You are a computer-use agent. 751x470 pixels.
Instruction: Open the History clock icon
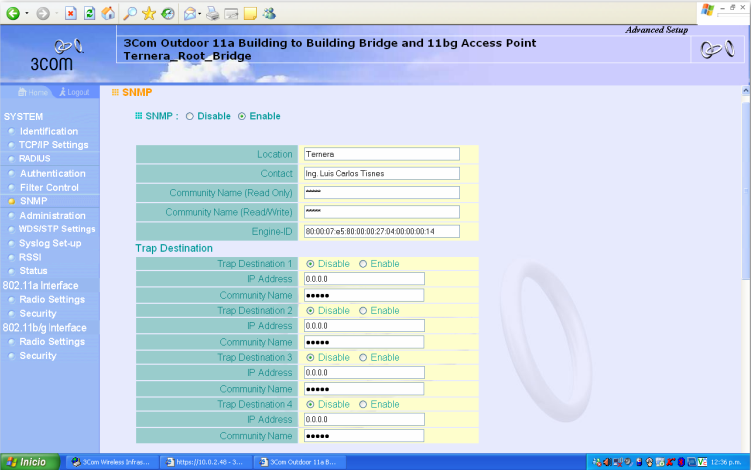click(x=167, y=13)
